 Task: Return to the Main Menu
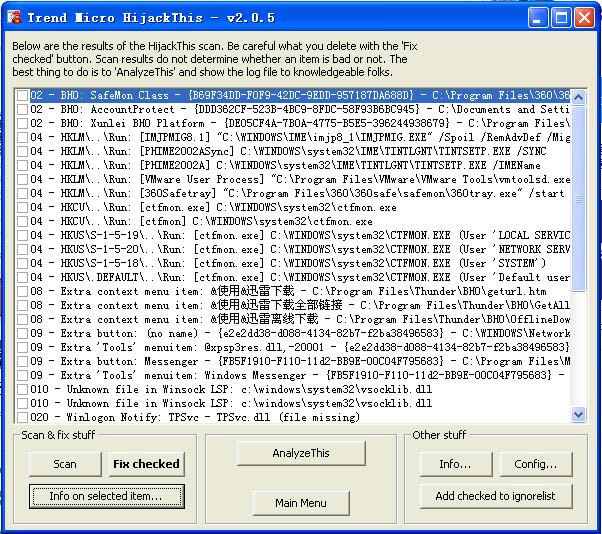pos(301,503)
